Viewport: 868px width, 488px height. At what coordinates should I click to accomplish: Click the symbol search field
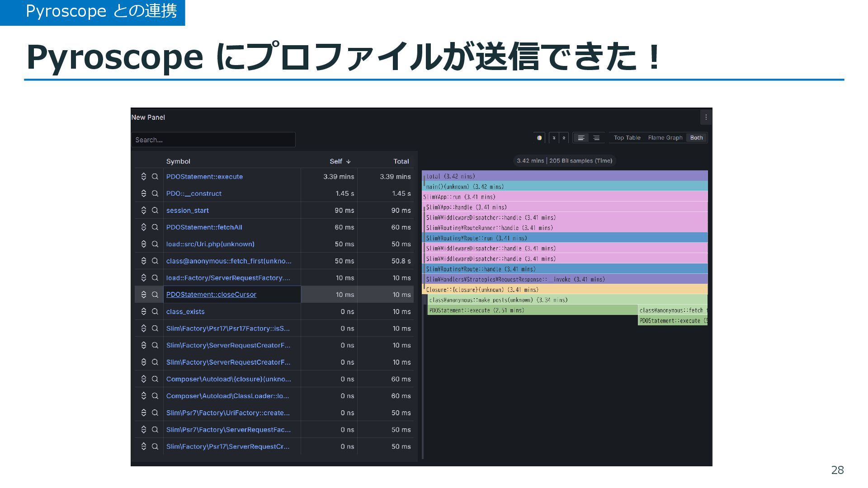click(x=213, y=140)
